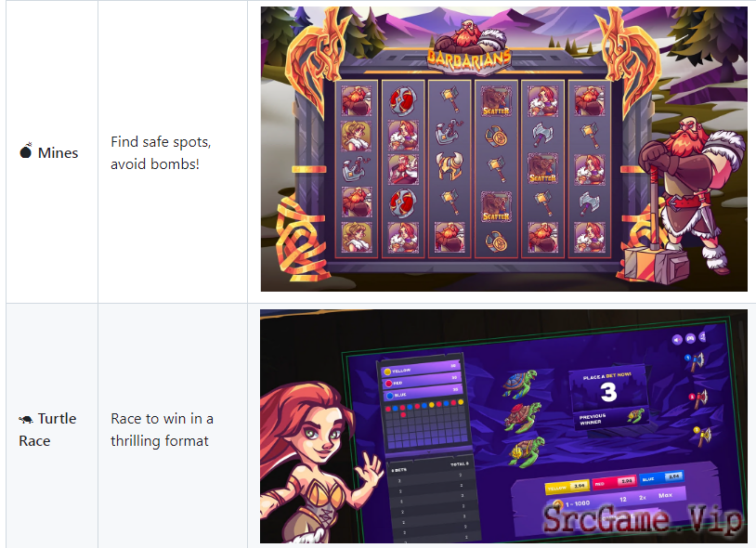Bet on the Yellow 2.94 button
756x548 pixels.
pyautogui.click(x=567, y=487)
